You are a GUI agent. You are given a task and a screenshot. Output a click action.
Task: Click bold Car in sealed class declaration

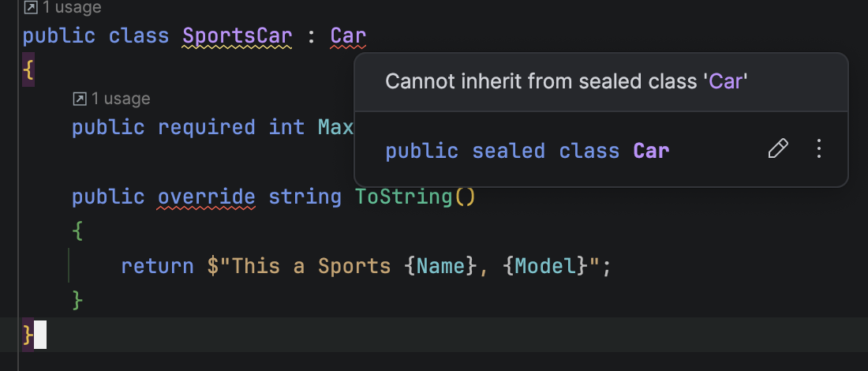651,150
